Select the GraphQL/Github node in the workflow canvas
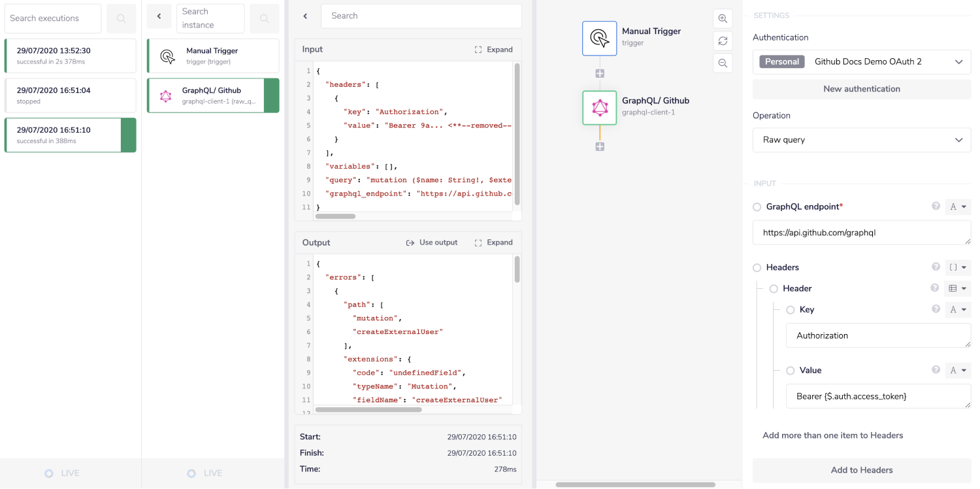This screenshot has height=489, width=980. point(599,107)
